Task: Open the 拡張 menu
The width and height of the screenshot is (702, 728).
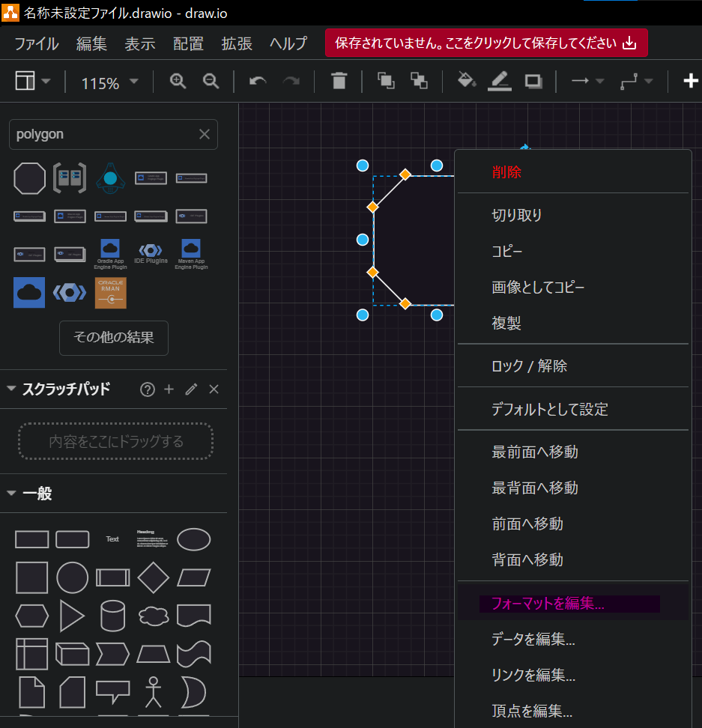Action: click(x=237, y=43)
